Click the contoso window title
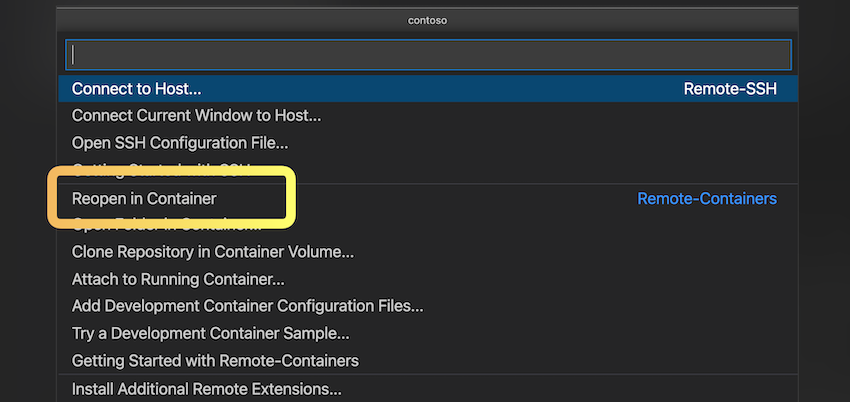The image size is (850, 402). click(428, 19)
